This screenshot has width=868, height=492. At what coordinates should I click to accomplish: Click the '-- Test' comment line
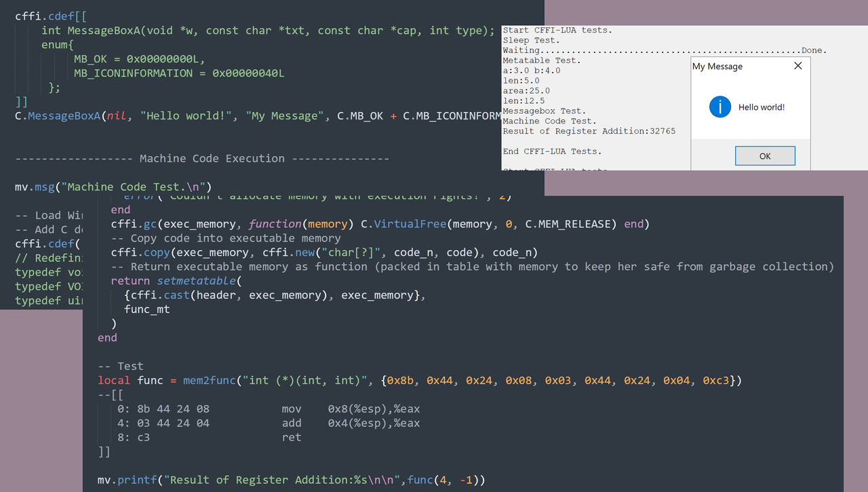pos(121,366)
